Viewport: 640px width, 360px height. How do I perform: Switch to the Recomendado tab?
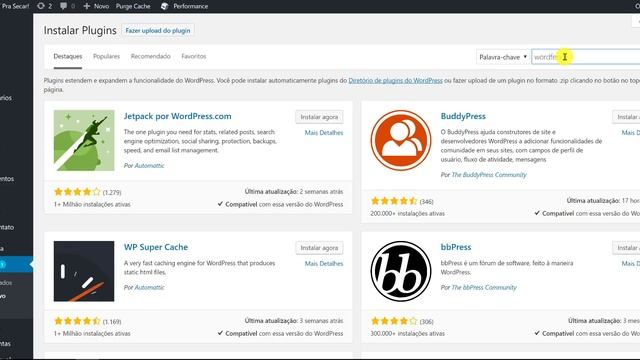click(x=151, y=56)
